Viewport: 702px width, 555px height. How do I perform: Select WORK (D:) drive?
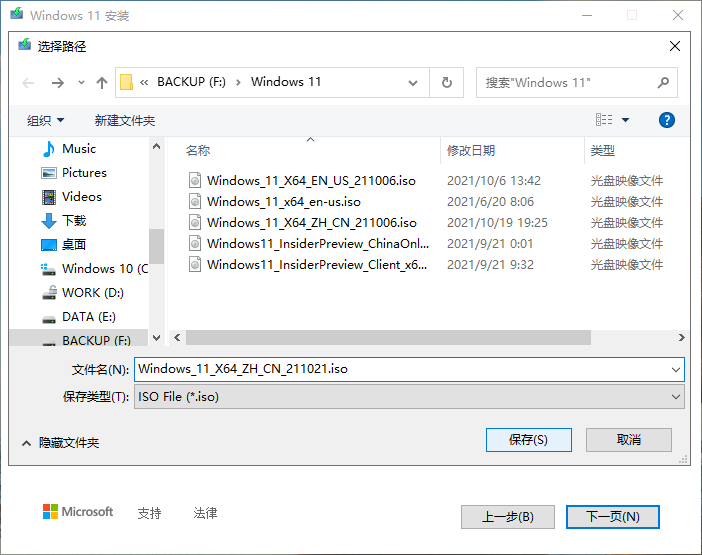[93, 293]
